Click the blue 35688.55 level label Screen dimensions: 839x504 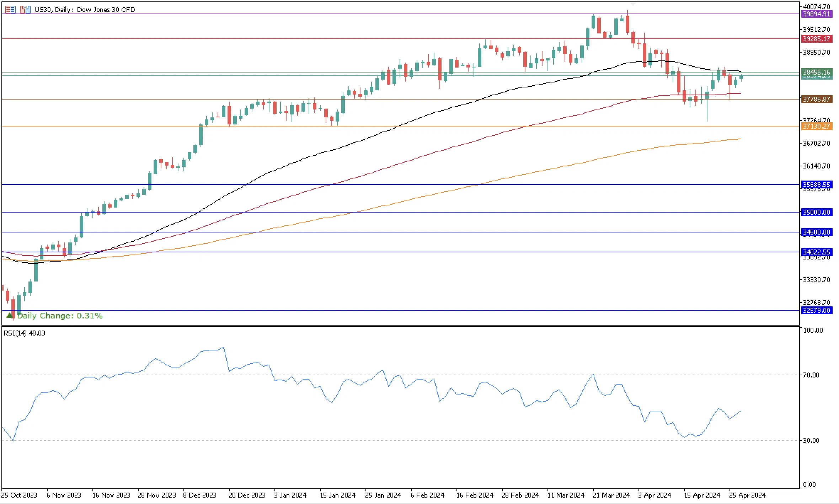coord(817,184)
